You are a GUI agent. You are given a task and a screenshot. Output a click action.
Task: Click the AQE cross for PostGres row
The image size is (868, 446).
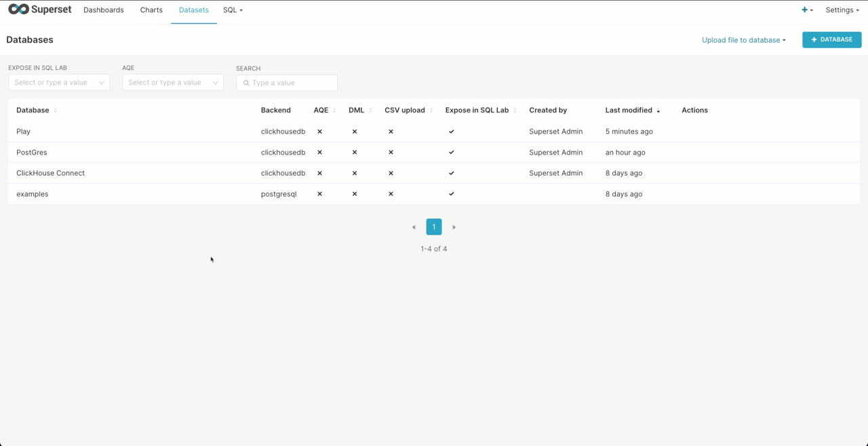tap(320, 153)
